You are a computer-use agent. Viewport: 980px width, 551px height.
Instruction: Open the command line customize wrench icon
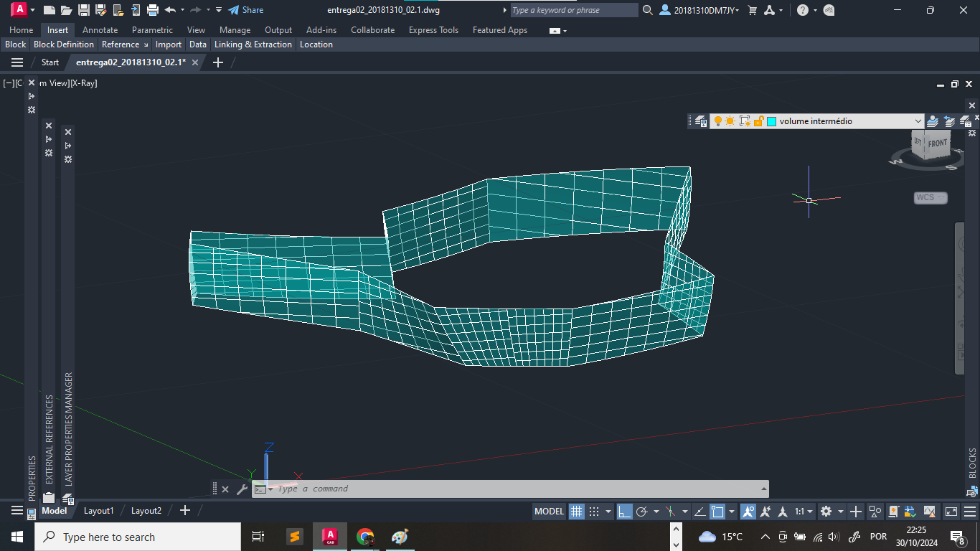(x=242, y=489)
